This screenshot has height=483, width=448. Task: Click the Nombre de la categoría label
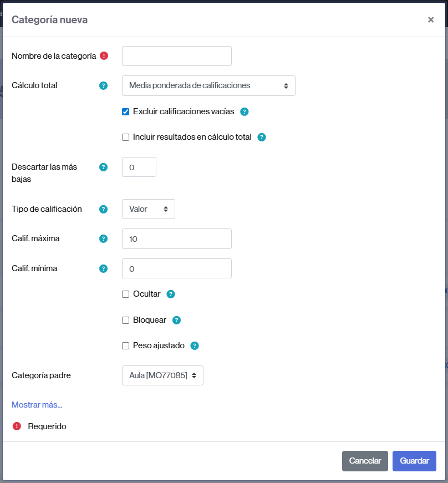(54, 56)
